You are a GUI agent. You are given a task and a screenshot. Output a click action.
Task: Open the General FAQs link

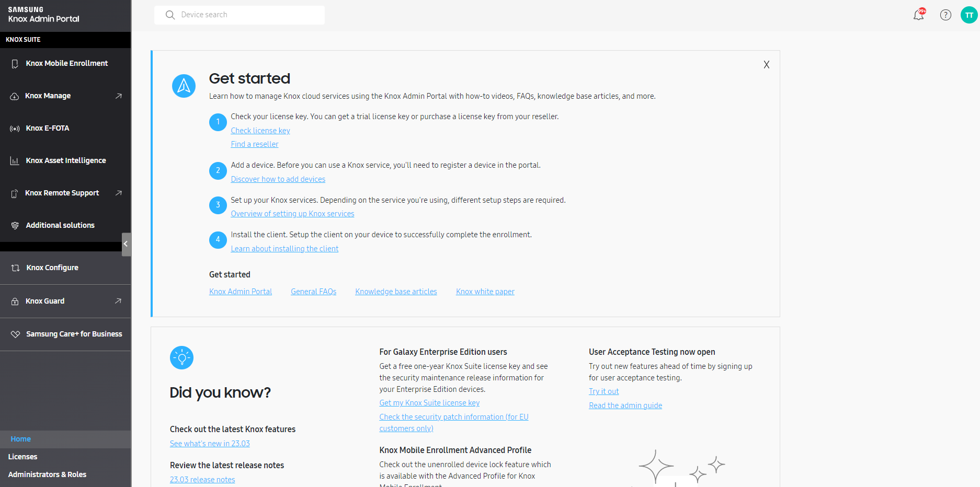314,292
